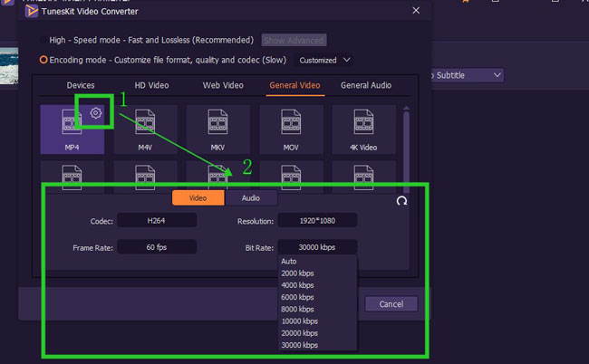Select Encoding mode radio option
The image size is (589, 364).
pos(43,60)
